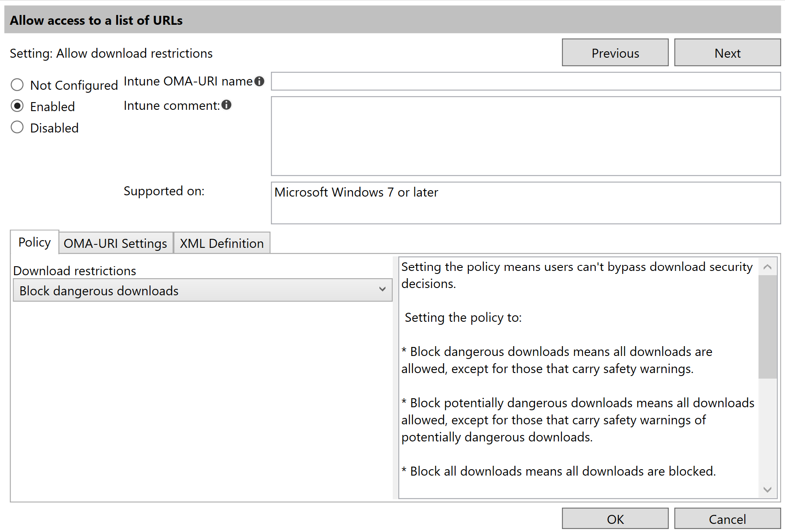Click inside the Intune comment text area
This screenshot has width=785, height=532.
[x=526, y=136]
